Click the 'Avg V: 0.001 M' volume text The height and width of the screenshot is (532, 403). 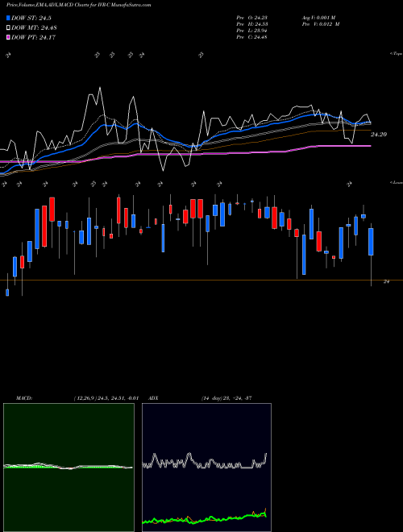318,18
